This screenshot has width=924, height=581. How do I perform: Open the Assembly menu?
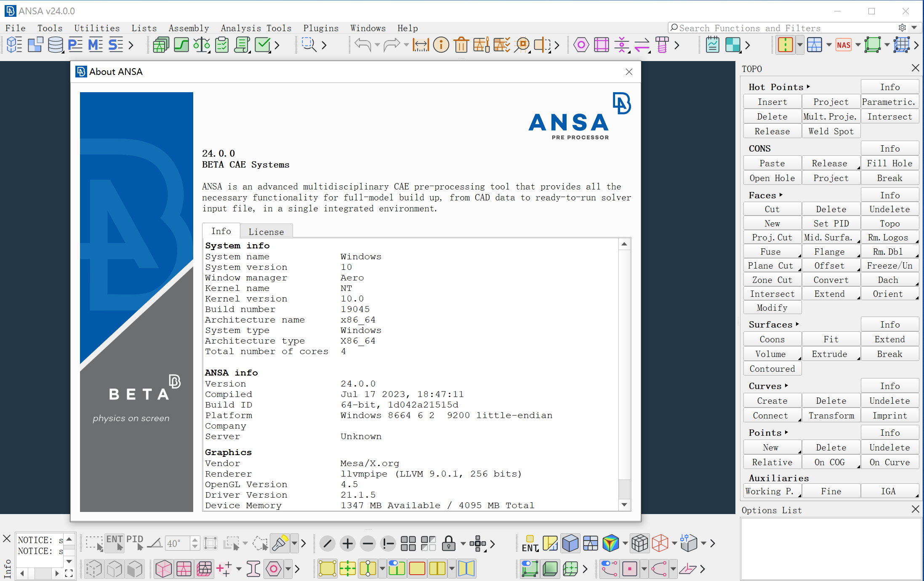(x=189, y=28)
